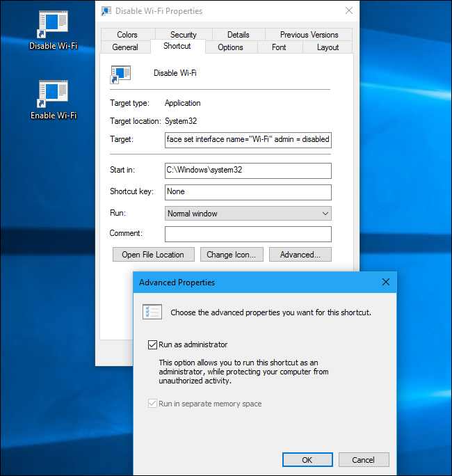Click into the empty Comment field
This screenshot has height=476, width=452.
point(248,234)
